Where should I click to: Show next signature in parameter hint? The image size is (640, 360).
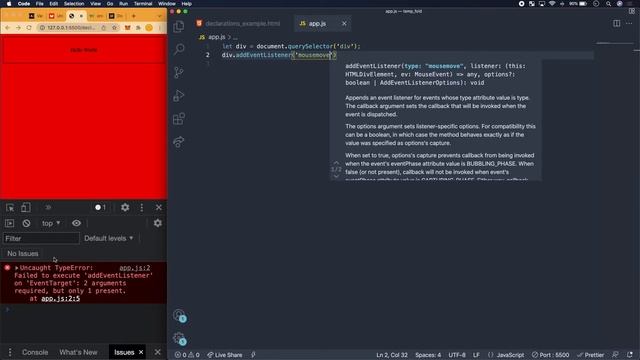coord(336,176)
